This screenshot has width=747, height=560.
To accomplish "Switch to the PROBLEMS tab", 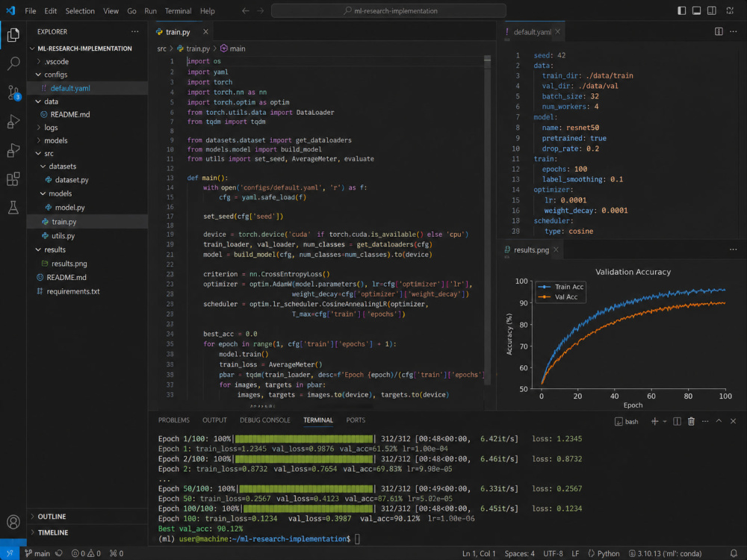I will coord(174,420).
